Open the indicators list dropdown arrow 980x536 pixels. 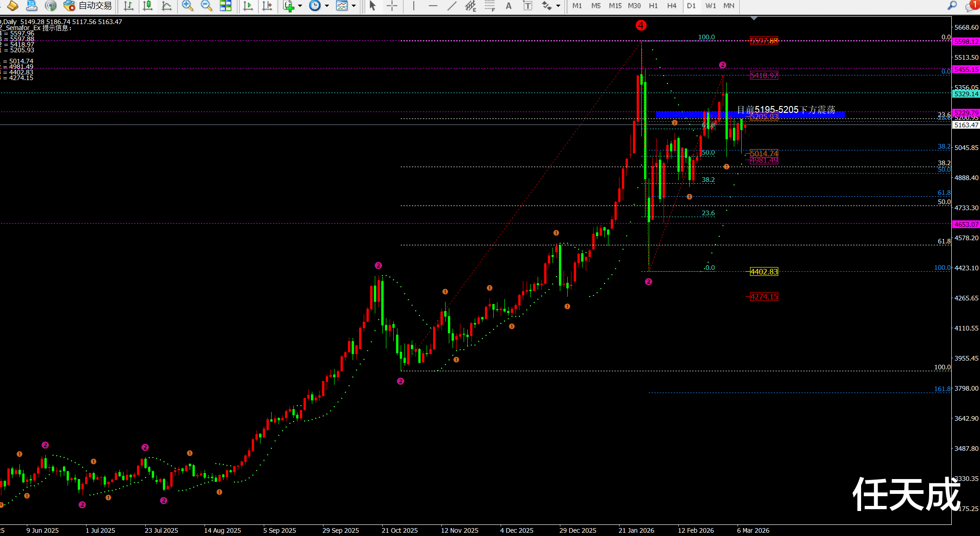coord(300,6)
